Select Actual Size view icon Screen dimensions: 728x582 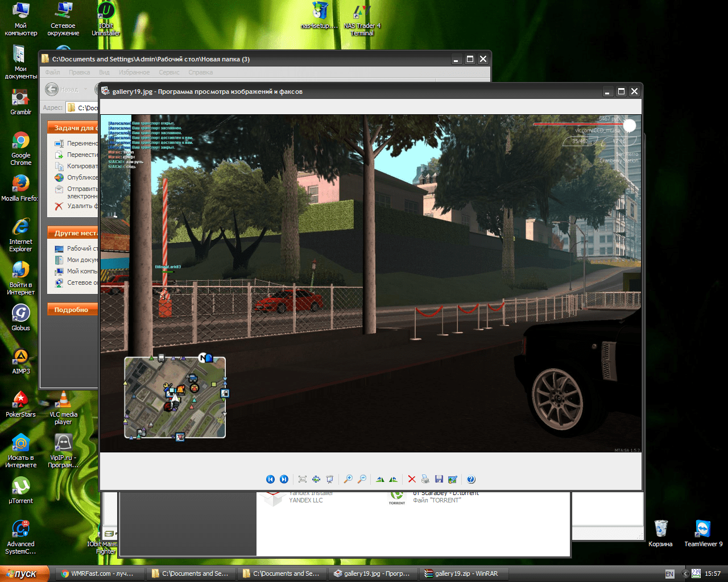click(316, 479)
